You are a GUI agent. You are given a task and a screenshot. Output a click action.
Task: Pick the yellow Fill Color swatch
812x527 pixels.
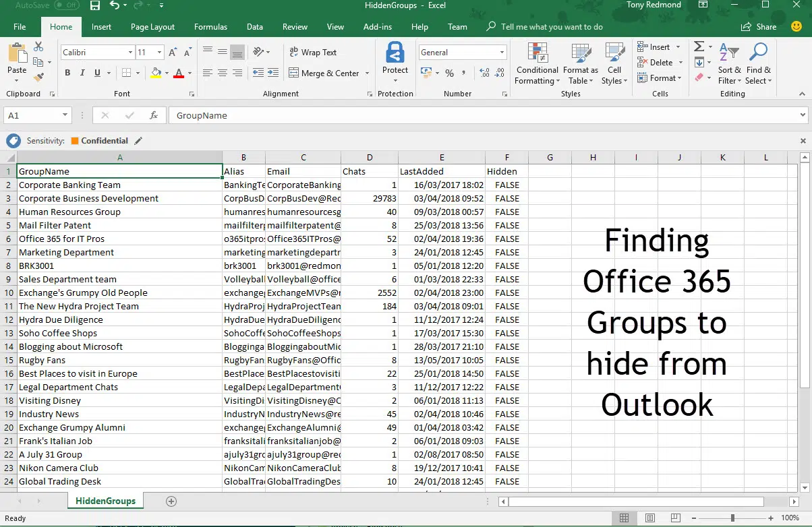(156, 73)
